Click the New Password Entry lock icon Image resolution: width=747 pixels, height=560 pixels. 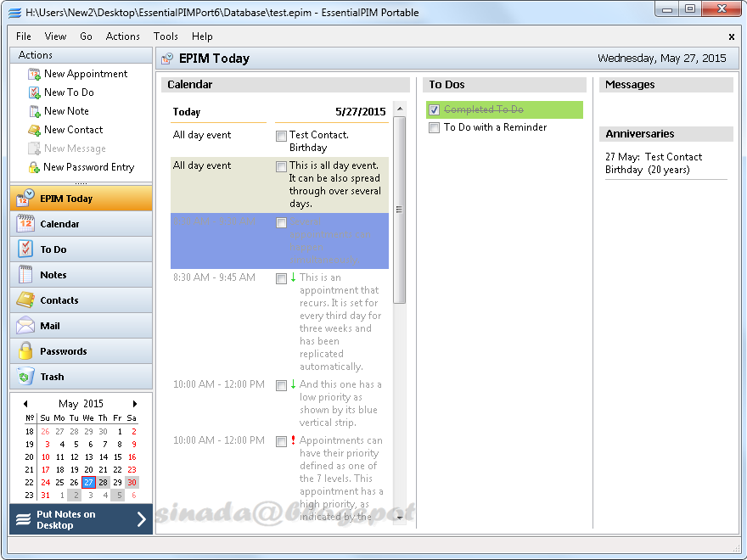[34, 168]
